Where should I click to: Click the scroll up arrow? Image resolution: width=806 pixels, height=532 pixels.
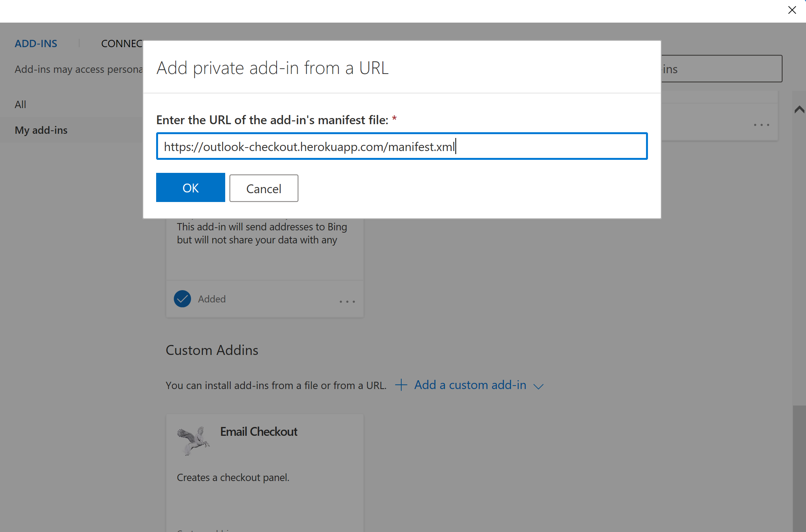pos(799,110)
